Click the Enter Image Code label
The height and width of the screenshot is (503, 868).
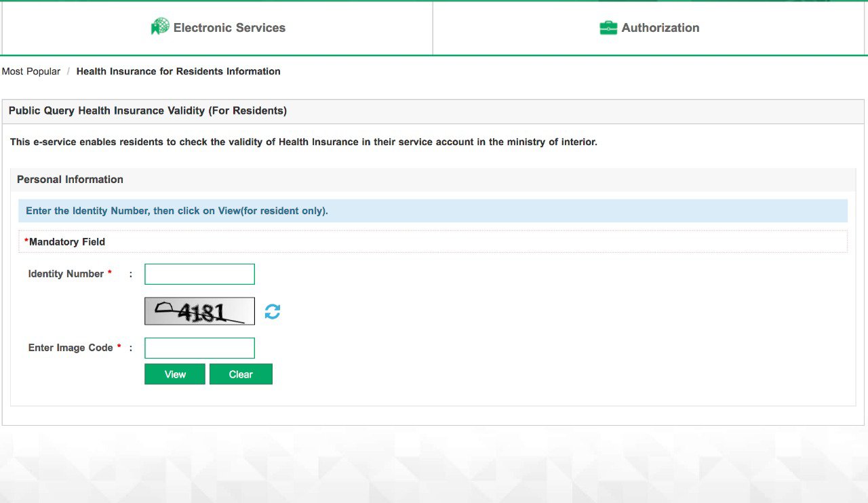[71, 348]
